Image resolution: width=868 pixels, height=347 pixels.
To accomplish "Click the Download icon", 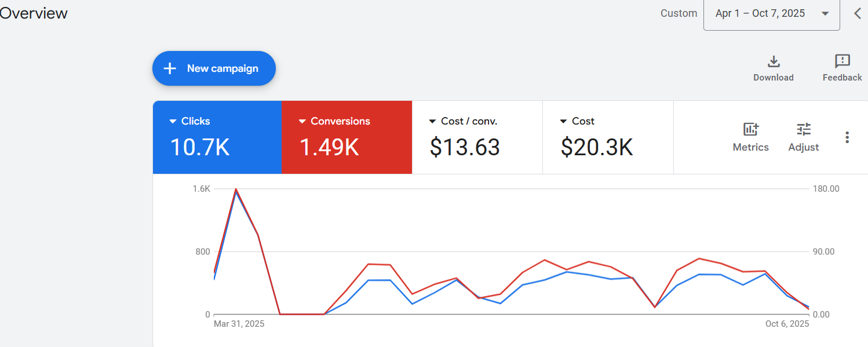I will click(x=773, y=61).
